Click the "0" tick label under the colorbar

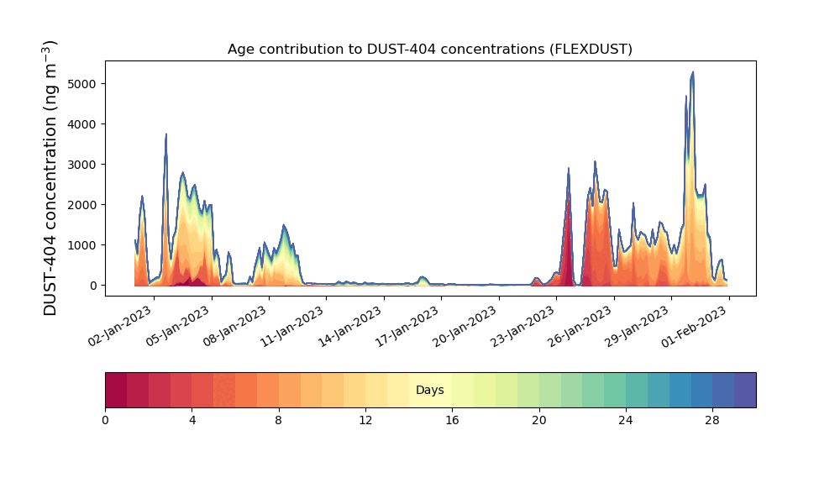click(106, 421)
